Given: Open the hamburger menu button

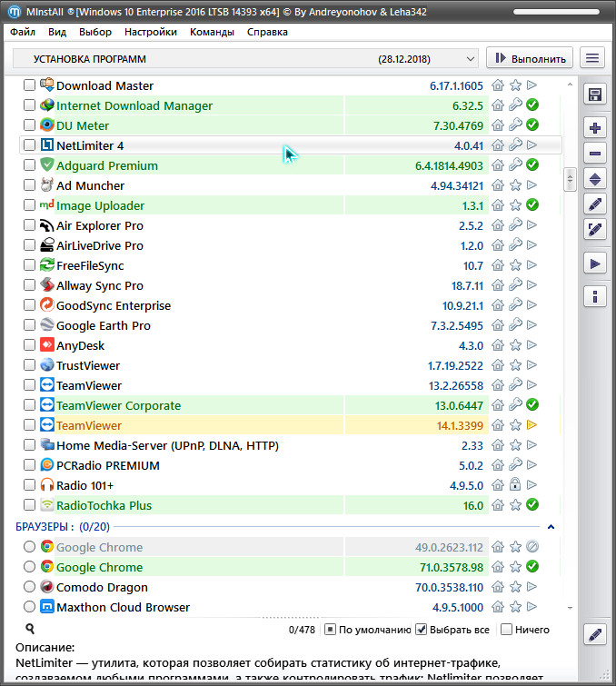Looking at the screenshot, I should click(x=593, y=58).
